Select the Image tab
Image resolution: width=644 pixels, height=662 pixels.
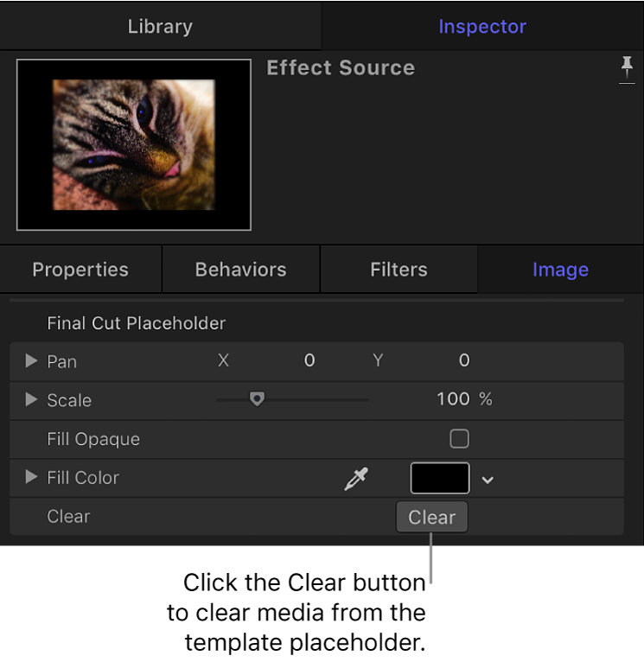560,270
